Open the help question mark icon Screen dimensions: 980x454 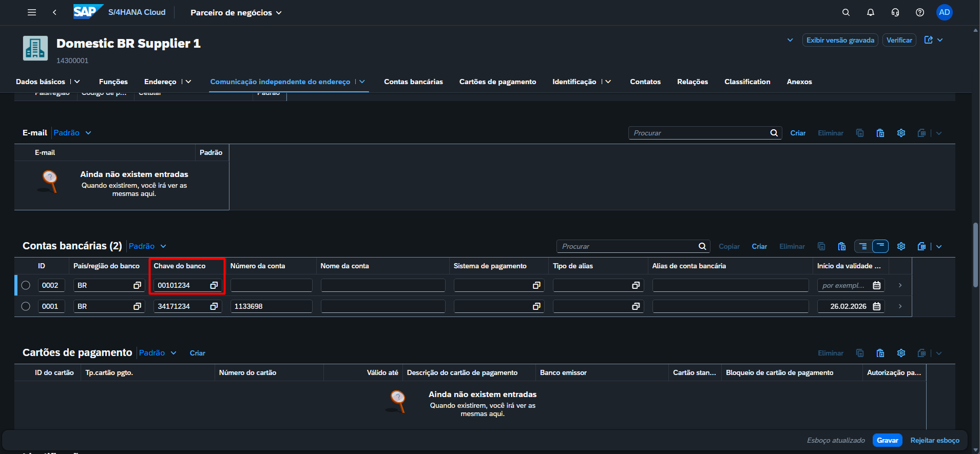click(920, 12)
